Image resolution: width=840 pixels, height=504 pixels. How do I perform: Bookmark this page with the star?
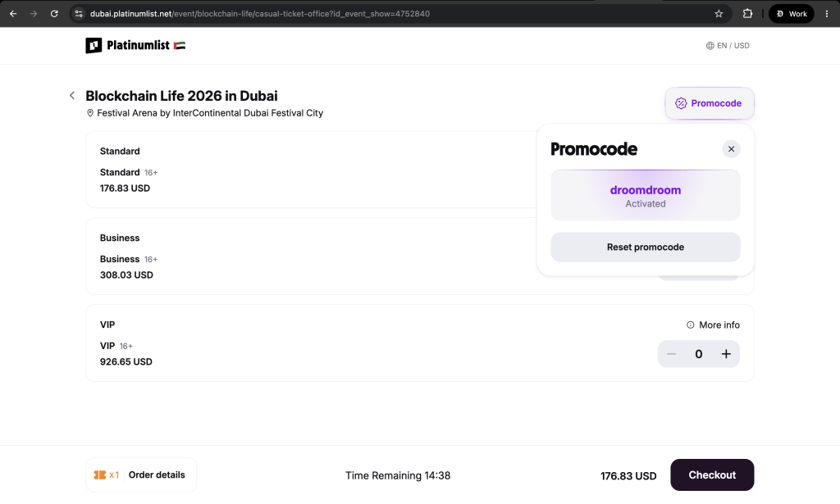coord(719,14)
